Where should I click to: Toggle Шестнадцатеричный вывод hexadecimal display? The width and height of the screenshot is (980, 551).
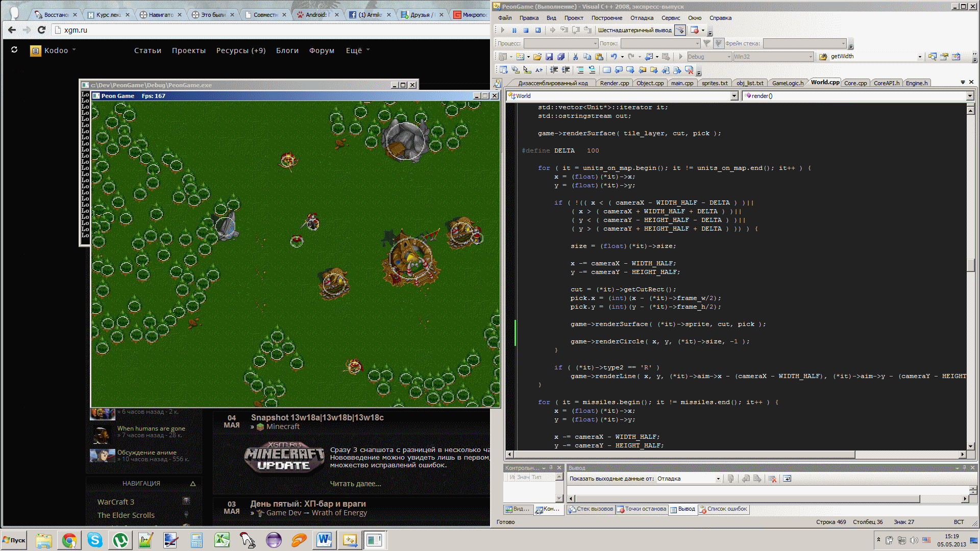(x=634, y=30)
